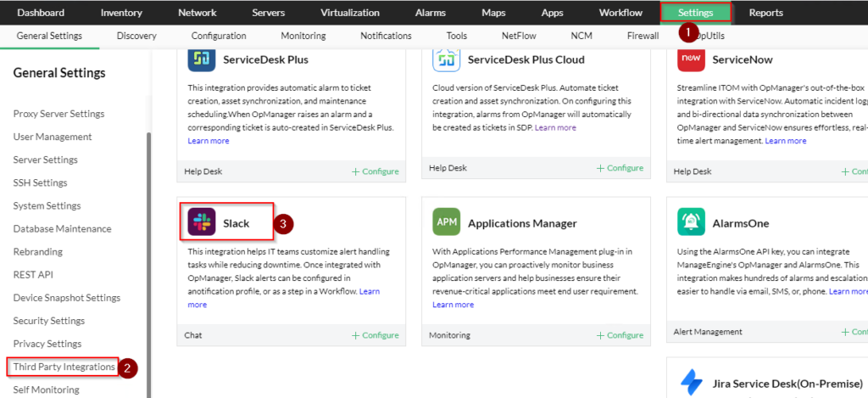Click Learn more under ServiceNow
The image size is (868, 398).
pos(786,141)
